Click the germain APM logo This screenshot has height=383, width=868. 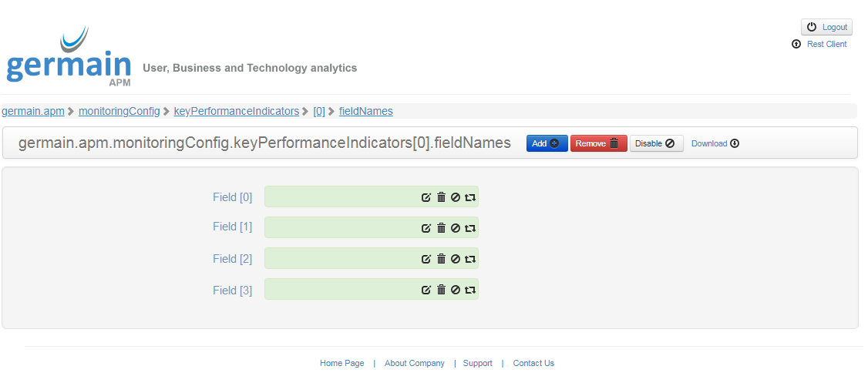pos(69,58)
